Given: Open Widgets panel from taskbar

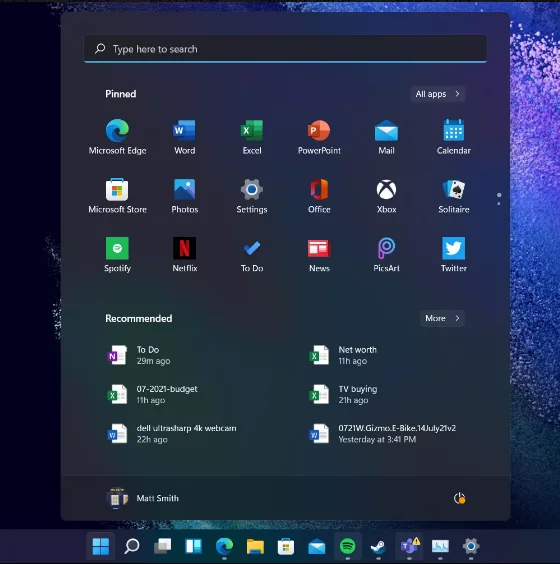Looking at the screenshot, I should [193, 546].
